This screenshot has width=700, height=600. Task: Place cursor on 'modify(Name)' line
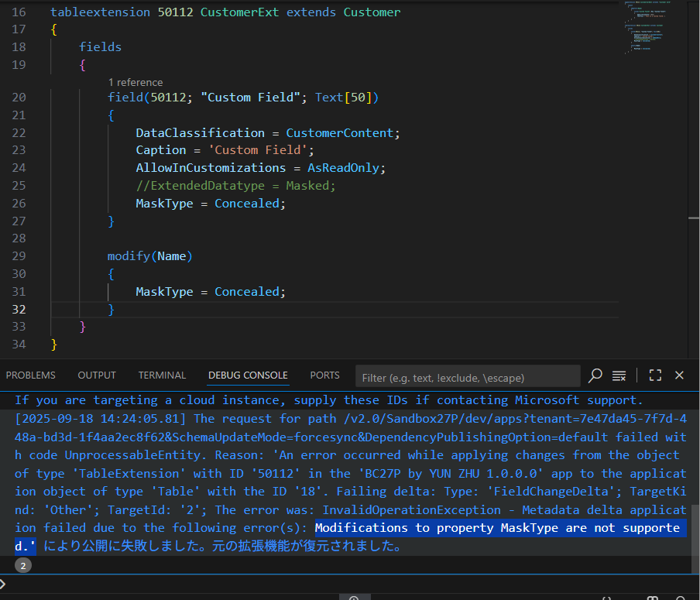[x=150, y=256]
